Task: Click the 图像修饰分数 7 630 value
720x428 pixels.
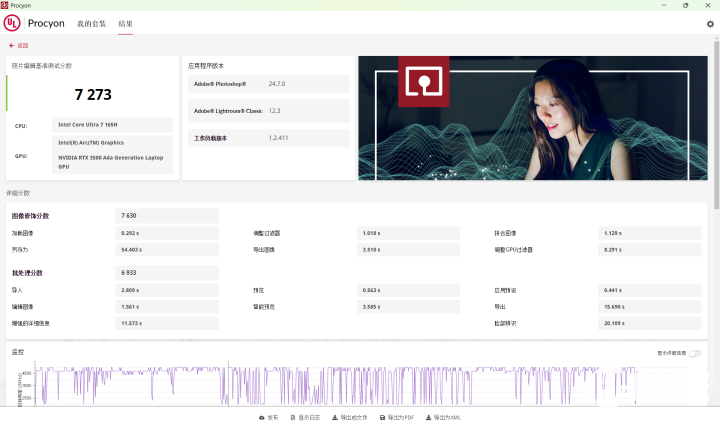Action: pyautogui.click(x=166, y=215)
